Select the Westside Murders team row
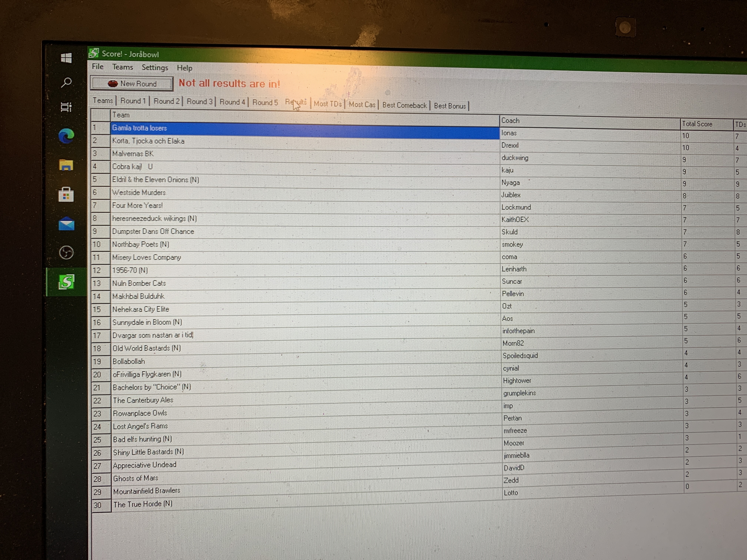 click(x=139, y=192)
